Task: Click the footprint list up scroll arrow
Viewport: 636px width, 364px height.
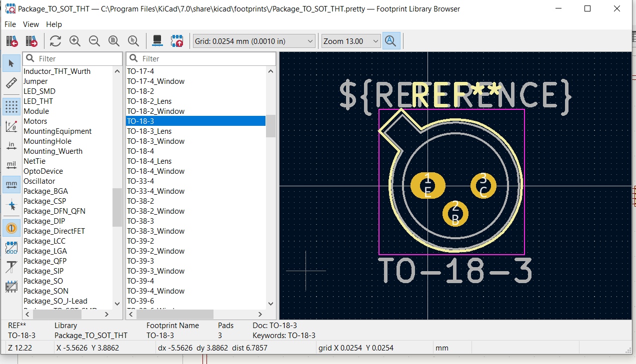Action: 270,71
